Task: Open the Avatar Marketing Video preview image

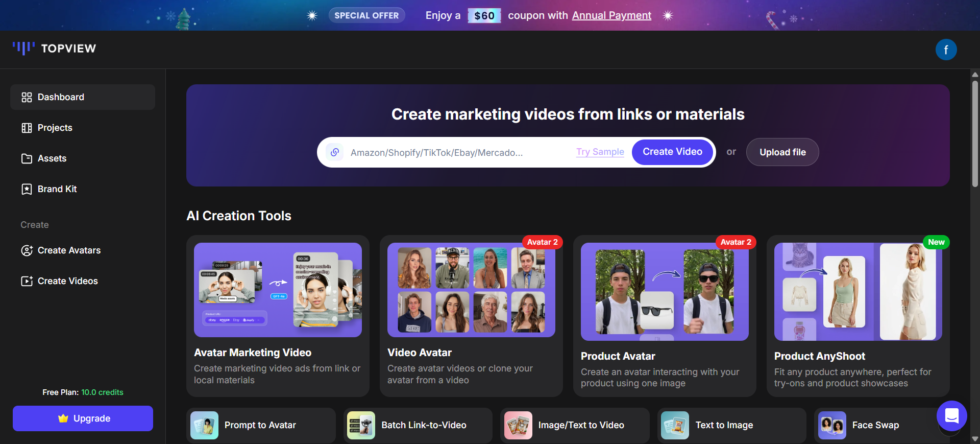Action: click(278, 290)
